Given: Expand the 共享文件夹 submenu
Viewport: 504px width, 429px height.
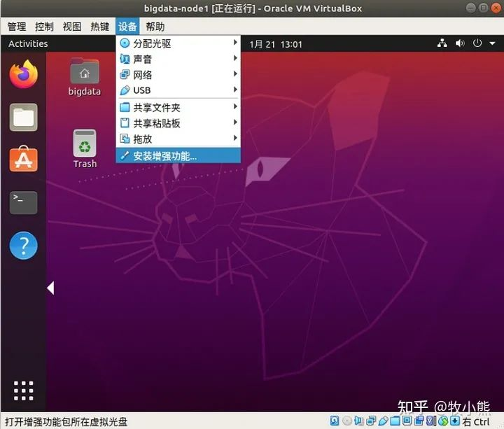Looking at the screenshot, I should click(178, 107).
